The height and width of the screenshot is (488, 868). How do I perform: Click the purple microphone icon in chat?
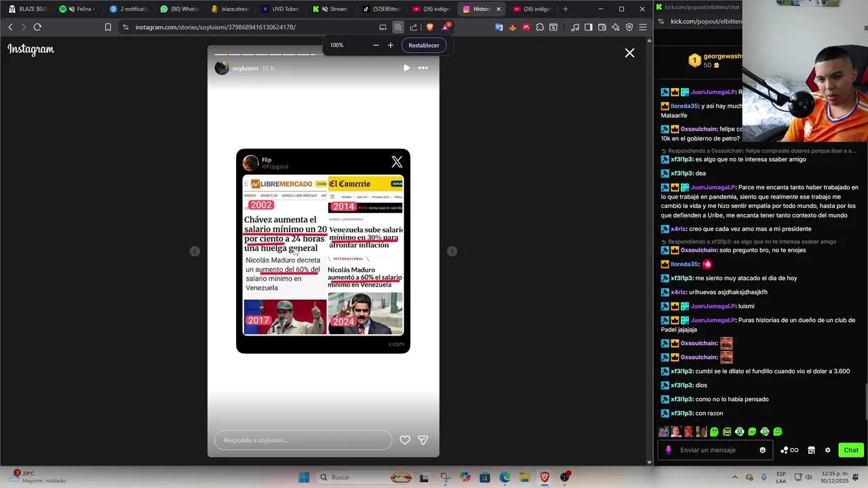click(669, 450)
